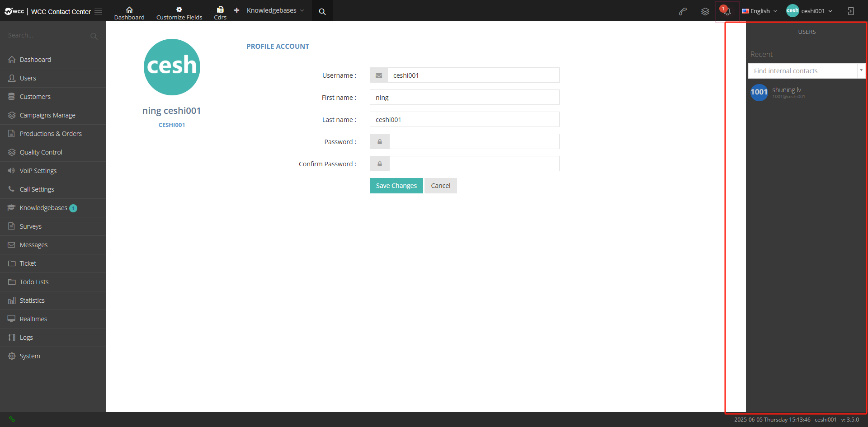This screenshot has height=427, width=868.
Task: Select the 1001 shuning lv contact
Action: pyautogui.click(x=778, y=92)
